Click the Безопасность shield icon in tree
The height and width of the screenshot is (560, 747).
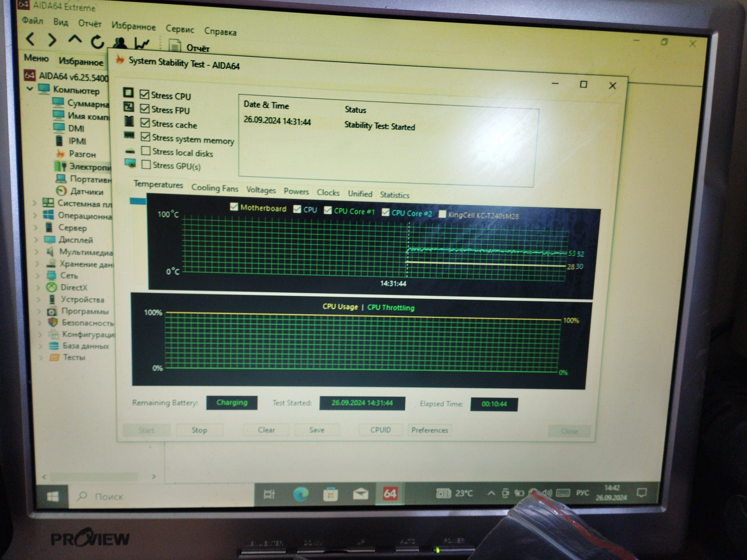(x=53, y=322)
